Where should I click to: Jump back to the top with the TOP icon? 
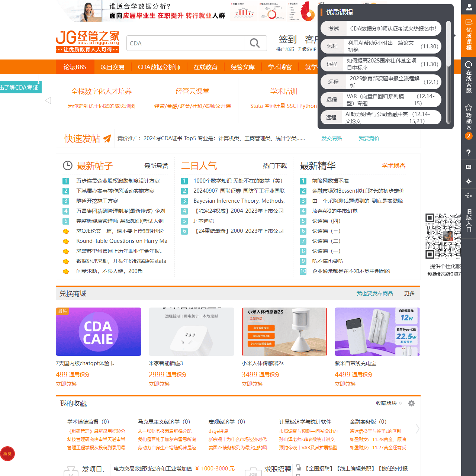[x=469, y=195]
